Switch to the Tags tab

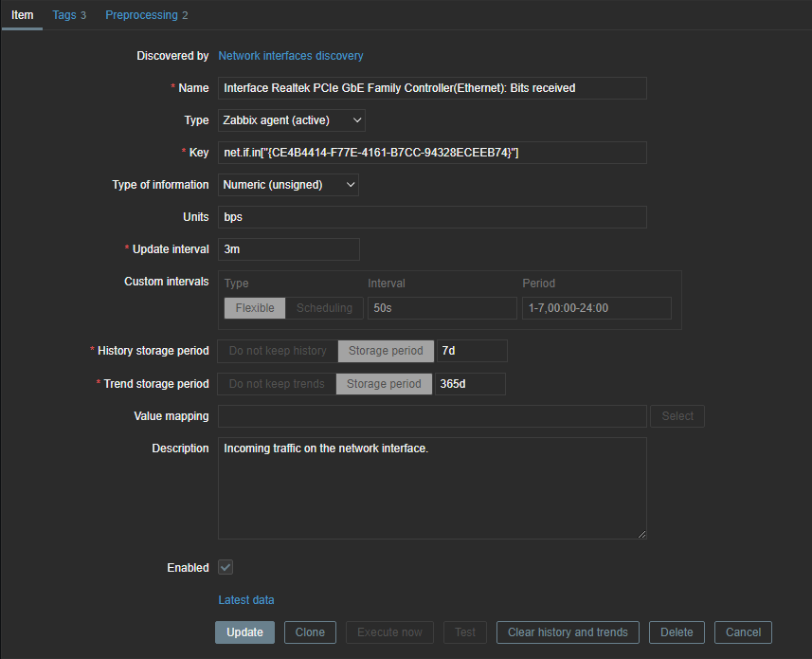(69, 15)
